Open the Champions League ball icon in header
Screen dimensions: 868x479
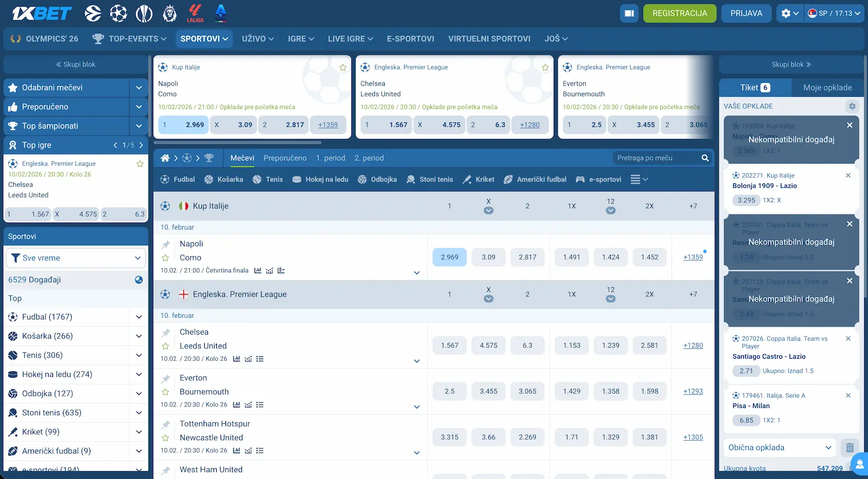click(x=118, y=13)
